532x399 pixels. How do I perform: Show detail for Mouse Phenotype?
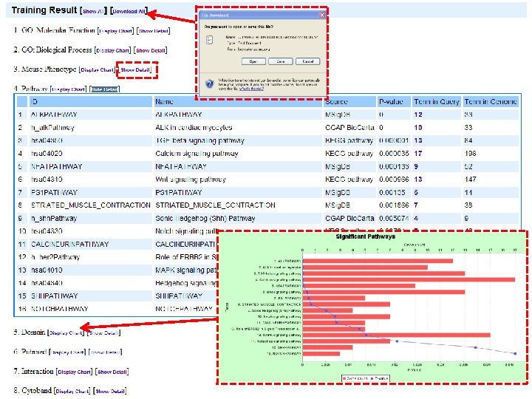(x=135, y=70)
